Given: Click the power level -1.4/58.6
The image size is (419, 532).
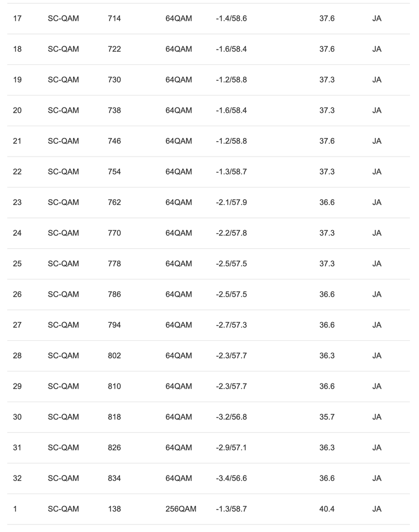Looking at the screenshot, I should click(231, 19).
